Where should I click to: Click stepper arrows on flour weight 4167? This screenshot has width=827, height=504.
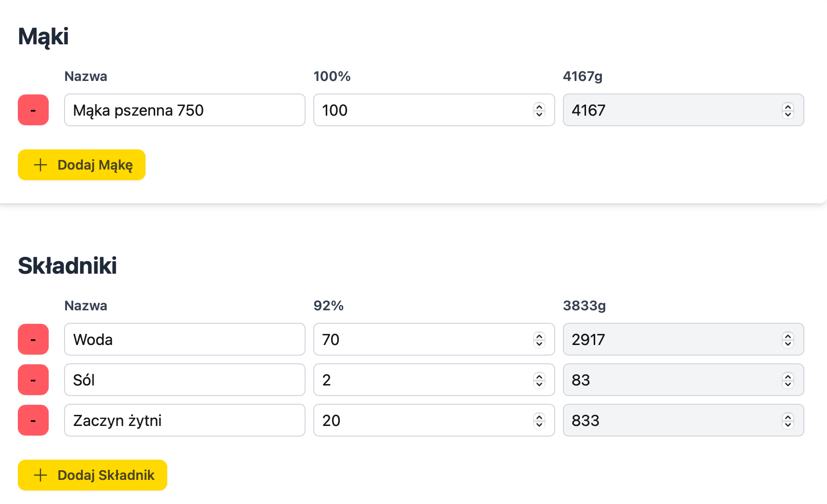pyautogui.click(x=788, y=110)
